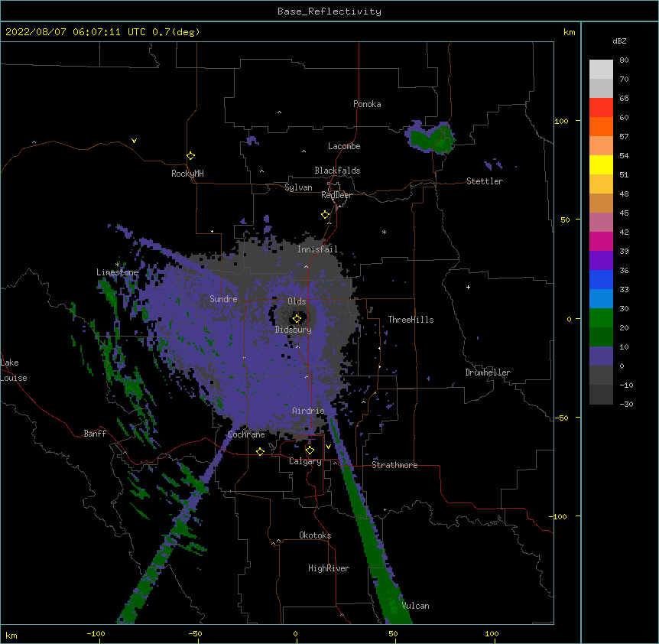Click the Lacombe city label
659x644 pixels.
tap(344, 146)
